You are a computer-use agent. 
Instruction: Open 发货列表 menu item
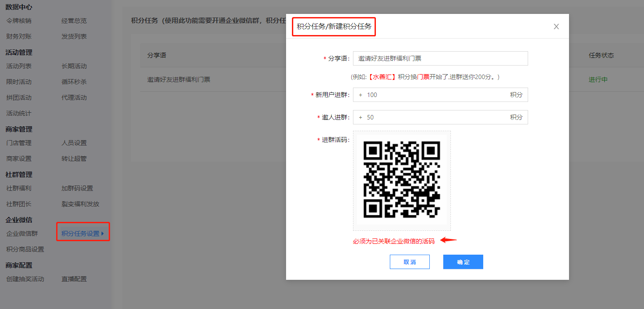[x=74, y=36]
